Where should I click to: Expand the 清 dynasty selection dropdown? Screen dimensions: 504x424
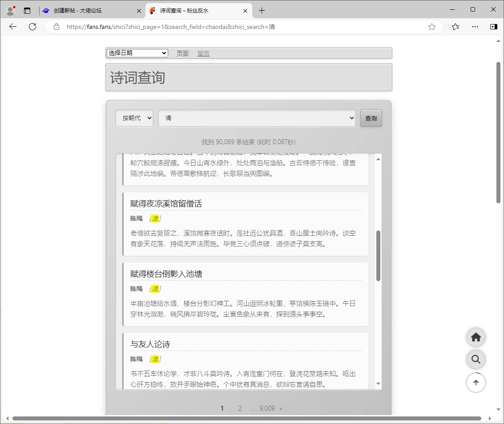[x=257, y=118]
